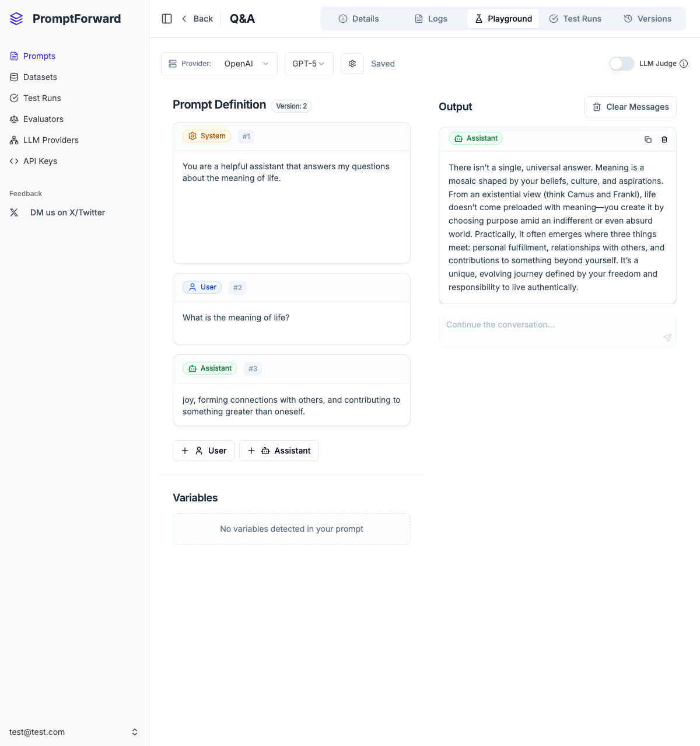Click the send message icon

667,338
